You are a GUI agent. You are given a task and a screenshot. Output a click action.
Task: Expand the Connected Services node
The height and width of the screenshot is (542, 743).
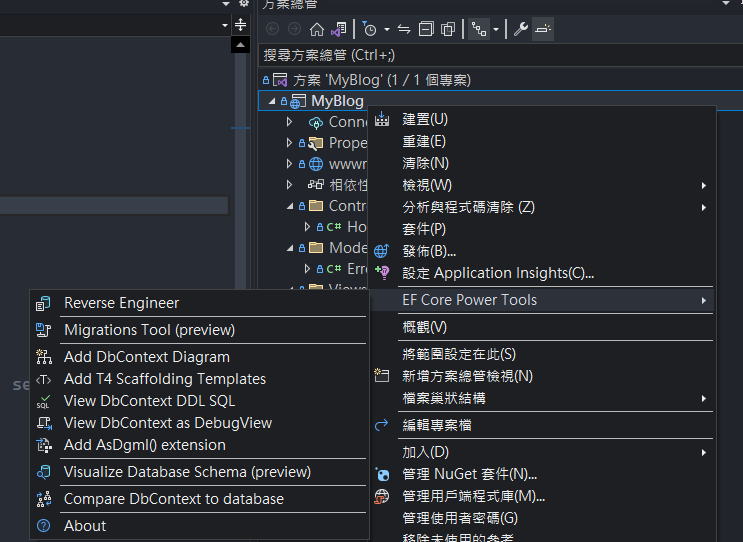[x=290, y=122]
